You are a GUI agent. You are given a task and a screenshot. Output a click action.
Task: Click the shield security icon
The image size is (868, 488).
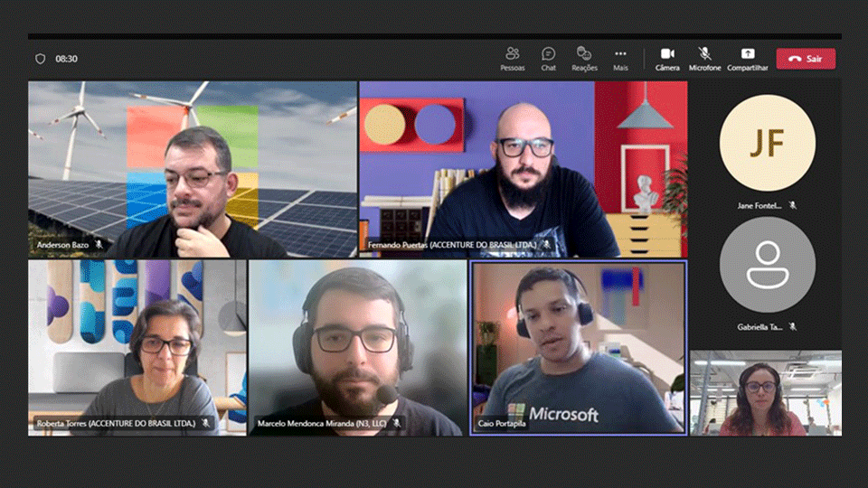point(40,59)
